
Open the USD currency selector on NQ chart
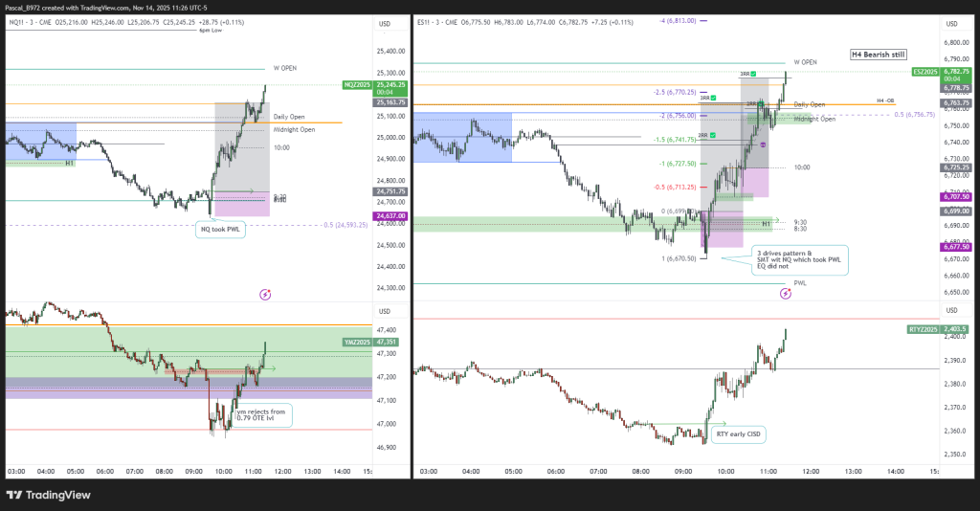point(387,23)
